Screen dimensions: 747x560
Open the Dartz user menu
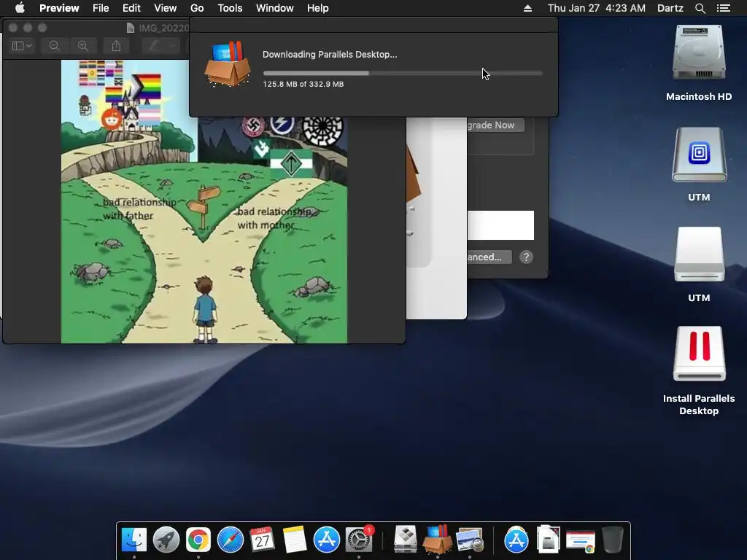coord(670,8)
